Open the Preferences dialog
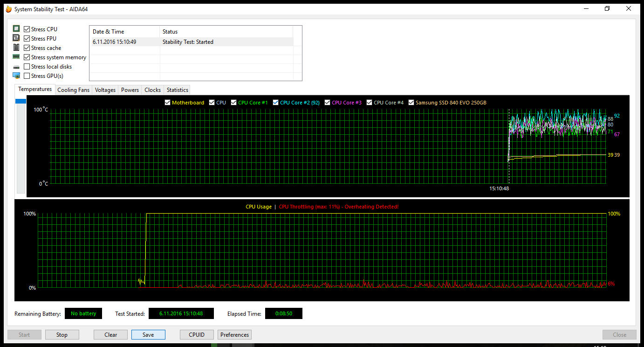Image resolution: width=644 pixels, height=347 pixels. coord(234,334)
